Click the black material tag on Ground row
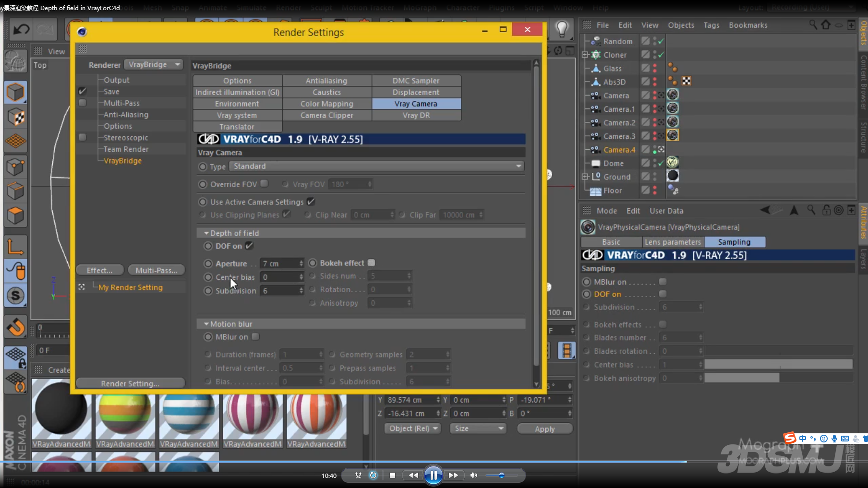Image resolution: width=868 pixels, height=488 pixels. click(673, 176)
